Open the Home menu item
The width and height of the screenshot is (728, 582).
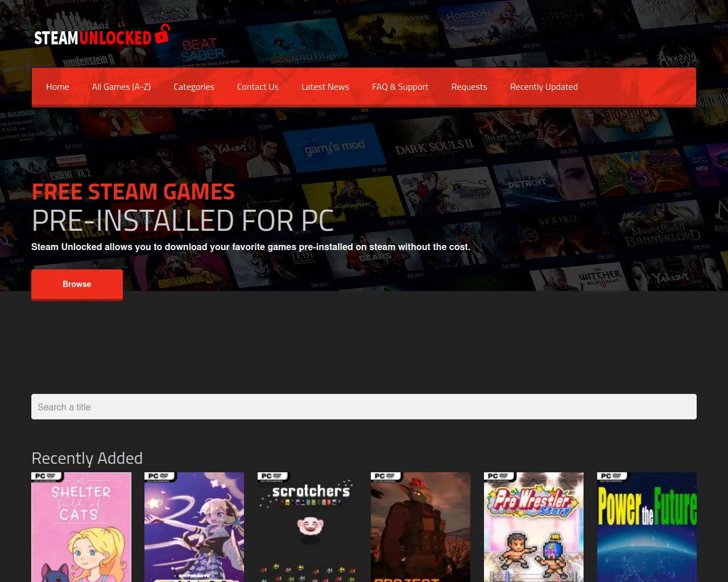[x=57, y=87]
